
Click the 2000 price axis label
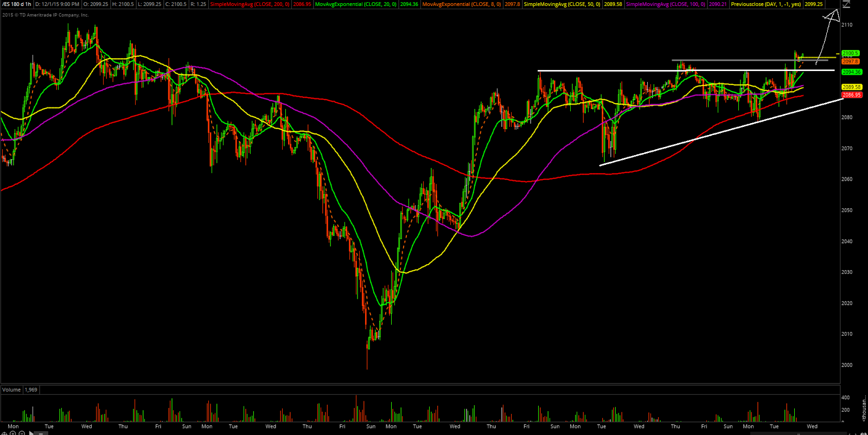[x=847, y=365]
